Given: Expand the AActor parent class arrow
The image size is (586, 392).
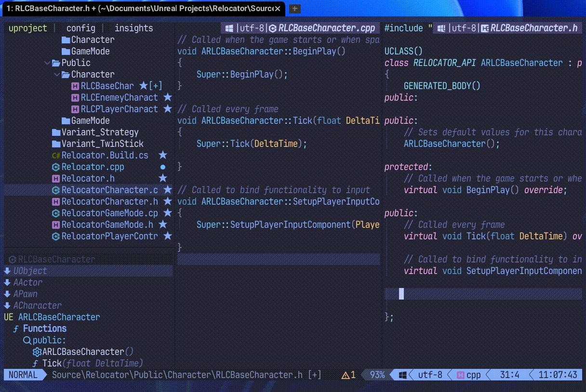Looking at the screenshot, I should (x=7, y=282).
